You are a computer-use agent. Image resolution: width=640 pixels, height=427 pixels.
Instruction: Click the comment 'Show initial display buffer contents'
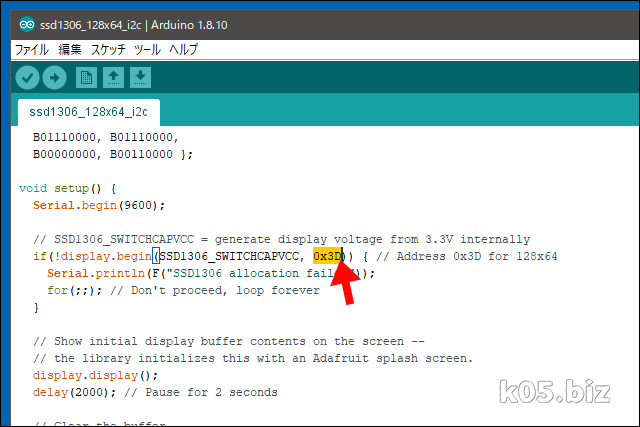pos(229,341)
